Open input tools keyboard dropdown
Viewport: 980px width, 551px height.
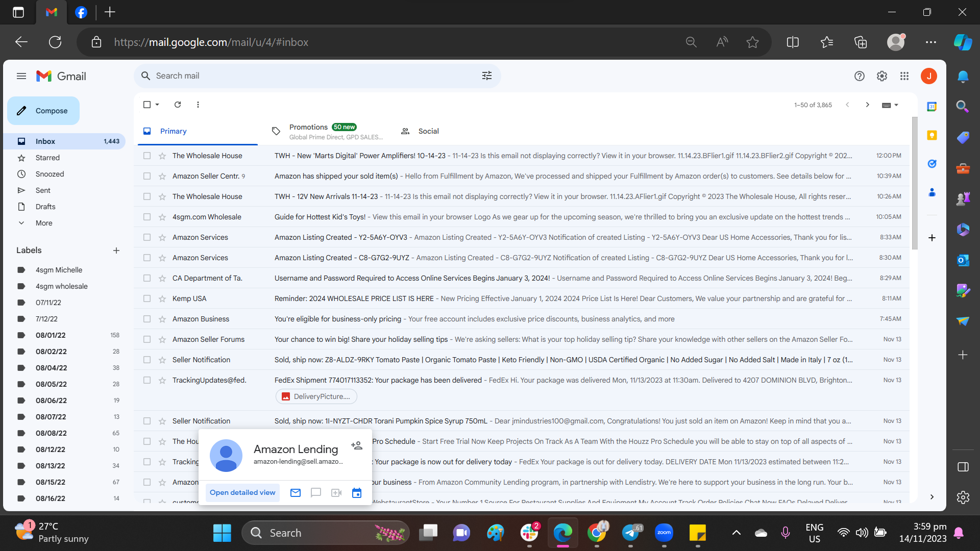(x=890, y=105)
